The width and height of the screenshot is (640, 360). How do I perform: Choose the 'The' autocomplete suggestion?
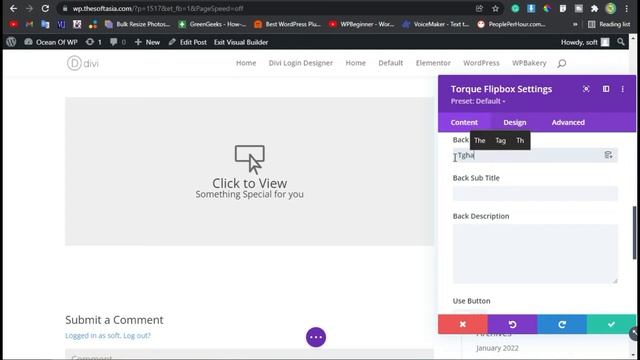coord(480,140)
